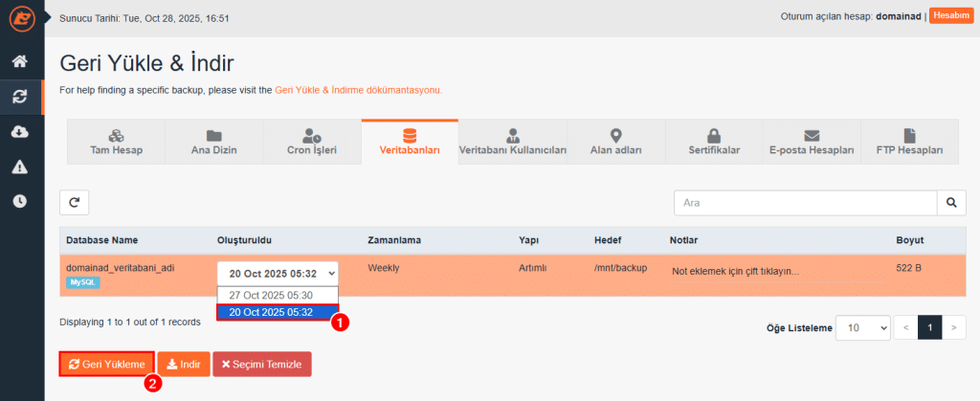Click the warning triangle sidebar icon
The height and width of the screenshot is (401, 980).
pyautogui.click(x=20, y=167)
